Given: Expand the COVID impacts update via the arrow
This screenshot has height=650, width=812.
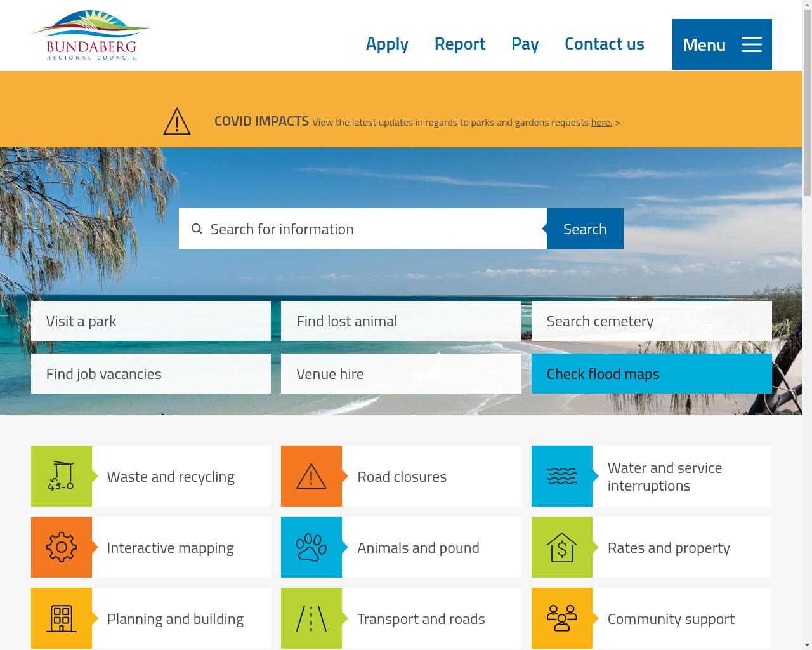Looking at the screenshot, I should [x=617, y=123].
